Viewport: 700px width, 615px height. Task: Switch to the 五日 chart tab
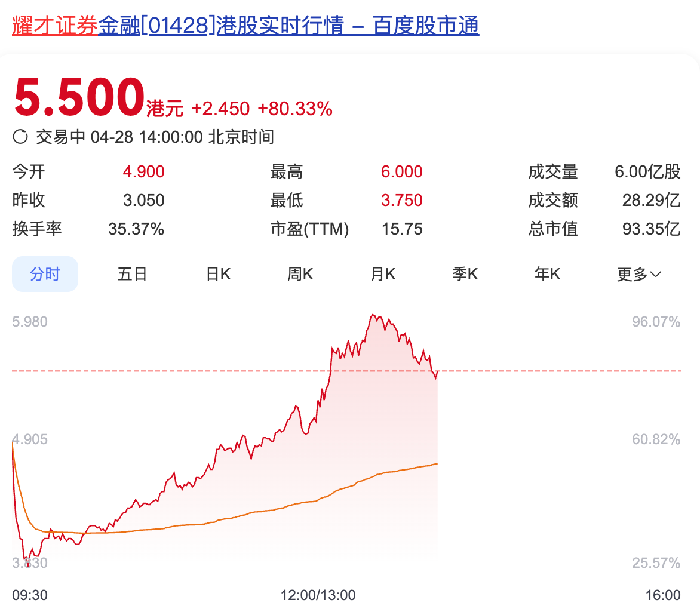(132, 274)
